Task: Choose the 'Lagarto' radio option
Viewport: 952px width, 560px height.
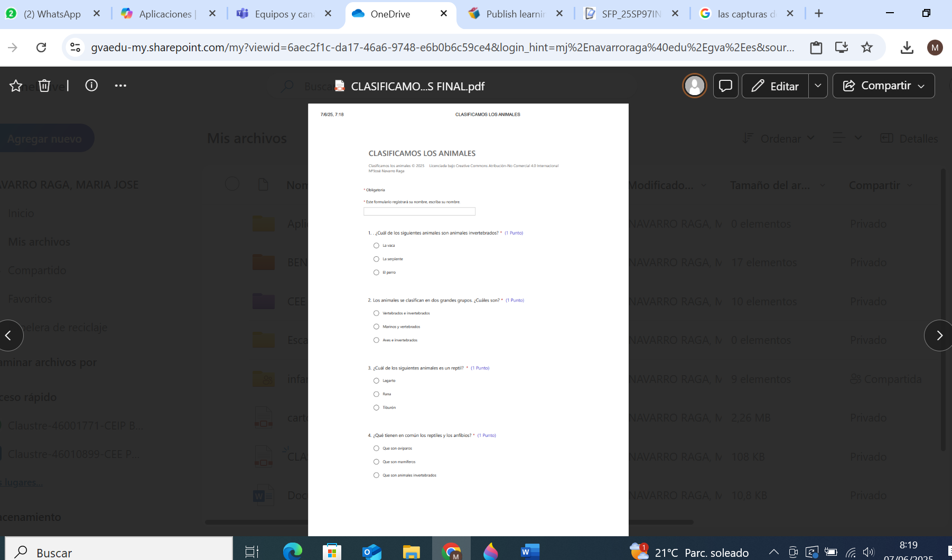Action: (376, 381)
